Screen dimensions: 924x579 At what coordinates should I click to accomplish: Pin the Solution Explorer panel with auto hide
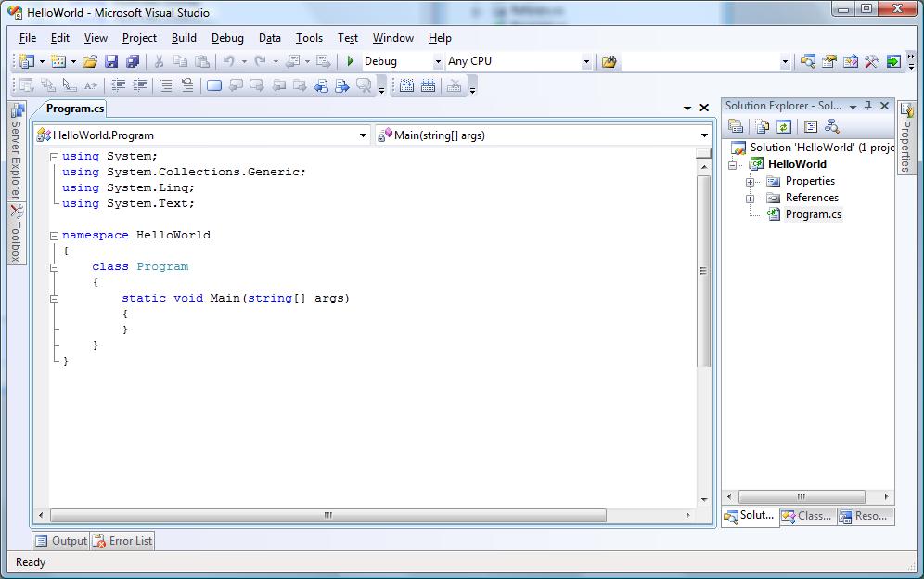868,106
